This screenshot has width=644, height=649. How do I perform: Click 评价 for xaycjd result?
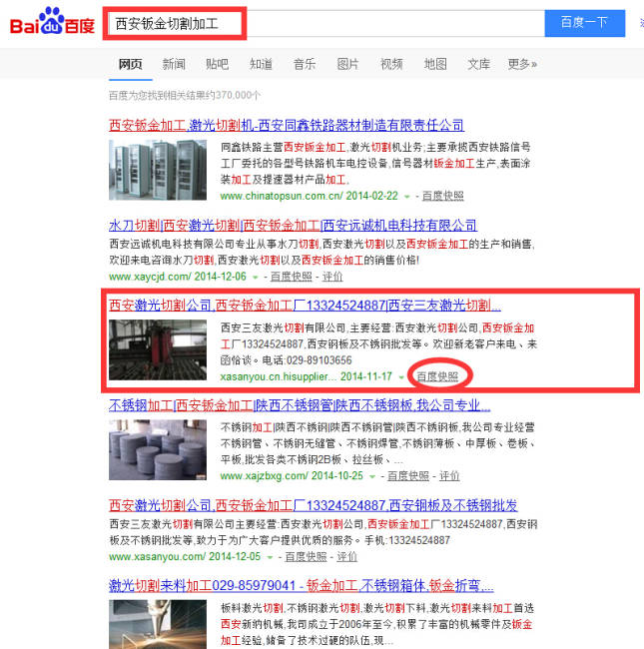tap(332, 277)
